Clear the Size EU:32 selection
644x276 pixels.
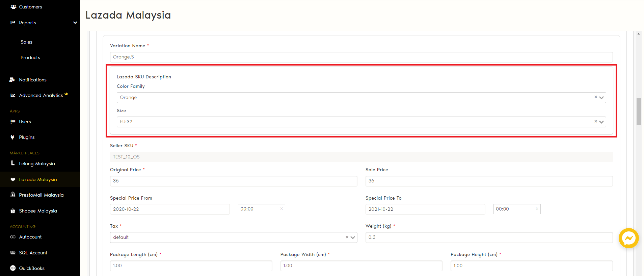(596, 122)
